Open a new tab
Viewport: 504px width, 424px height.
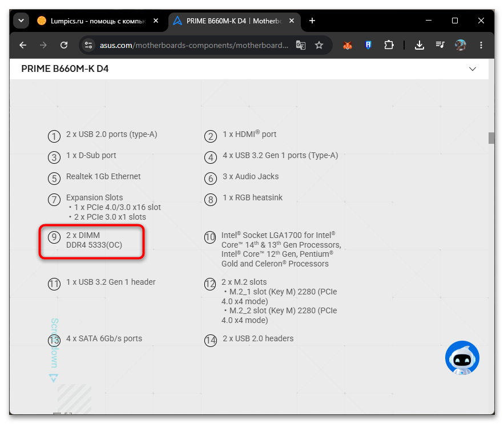(312, 21)
